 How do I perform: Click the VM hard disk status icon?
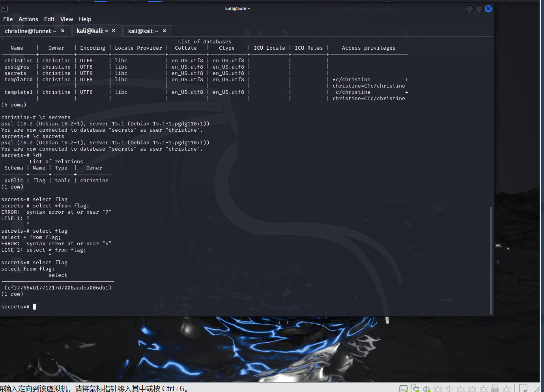pos(403,389)
